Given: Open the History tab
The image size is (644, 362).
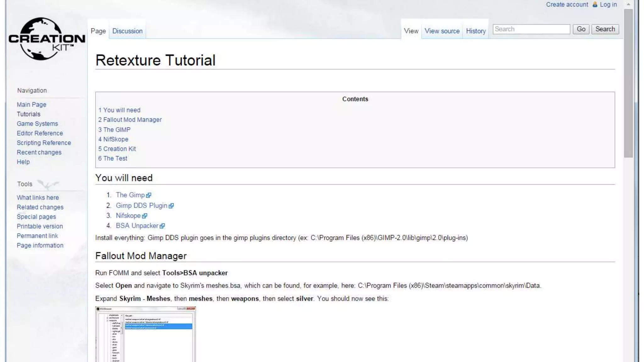Looking at the screenshot, I should [475, 31].
